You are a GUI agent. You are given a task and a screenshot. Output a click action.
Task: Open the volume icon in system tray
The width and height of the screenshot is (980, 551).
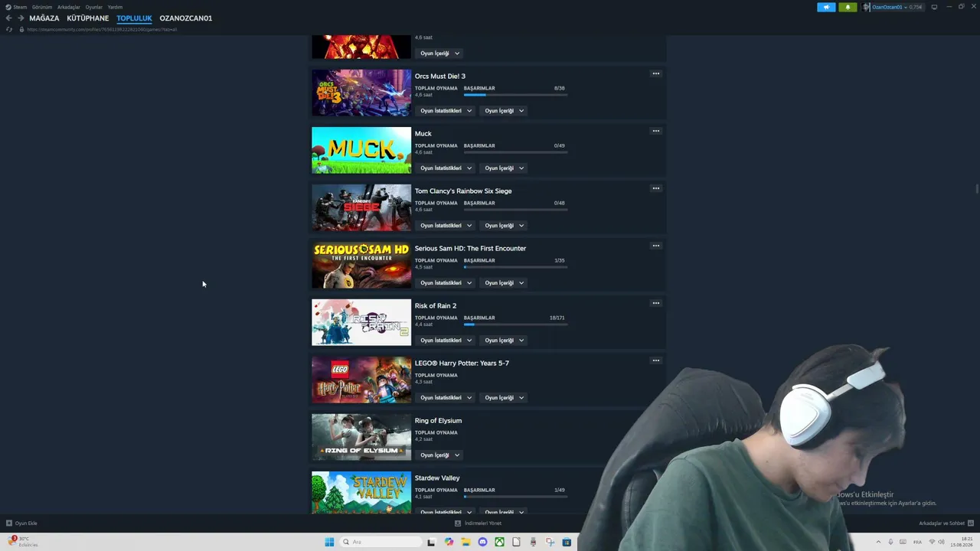[941, 542]
